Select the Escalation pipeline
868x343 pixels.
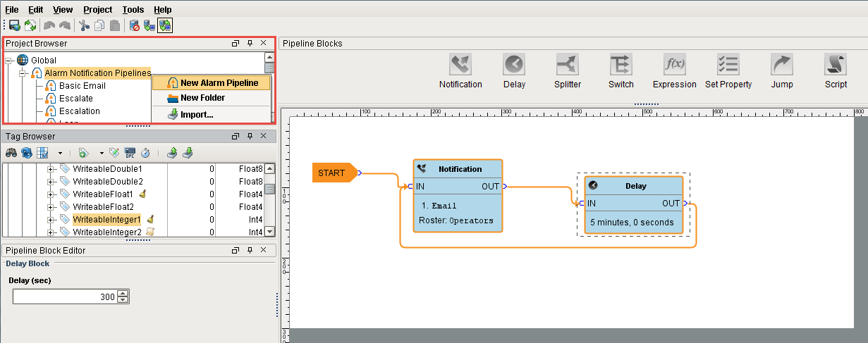[x=80, y=111]
